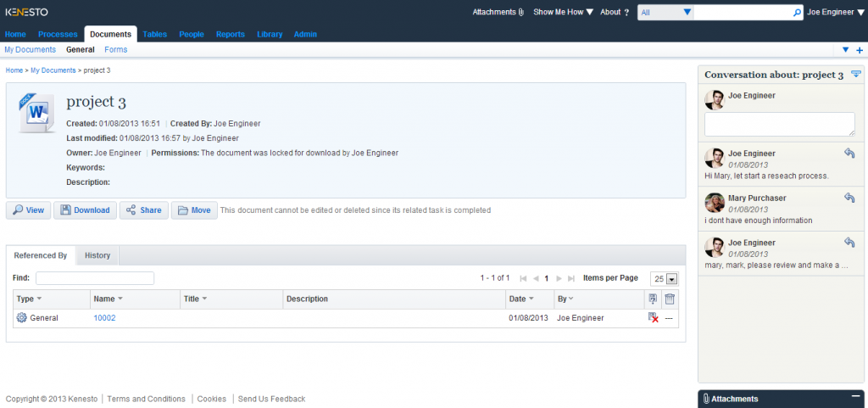Click the reference column header icon
The image size is (868, 408).
point(653,299)
